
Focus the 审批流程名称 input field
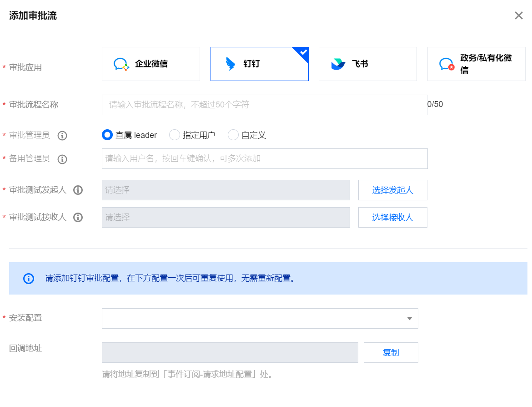[264, 105]
